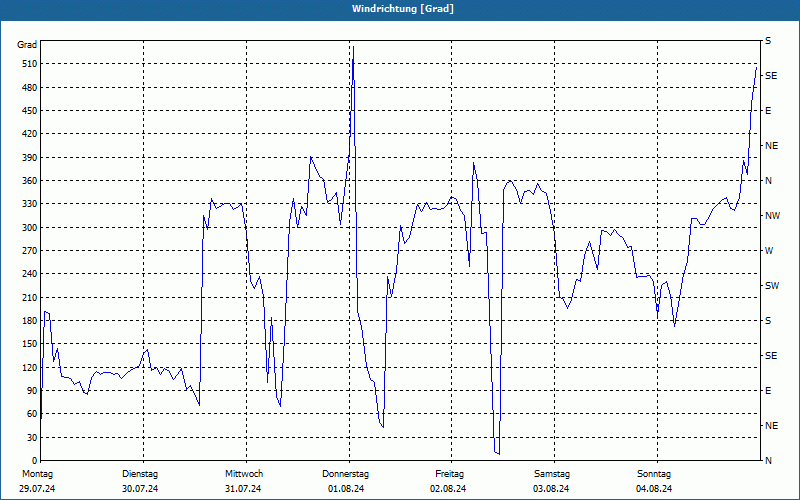Click the date 04.08.24

coord(654,489)
